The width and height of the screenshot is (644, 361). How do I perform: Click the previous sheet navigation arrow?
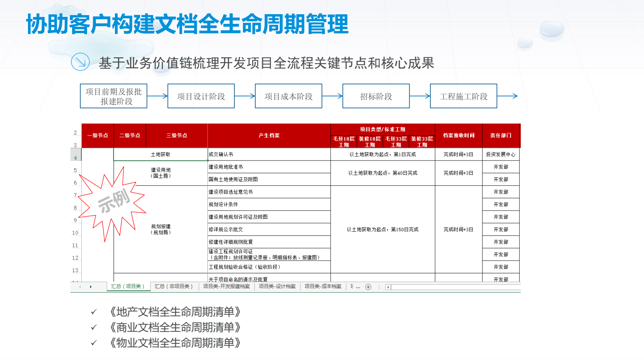pyautogui.click(x=80, y=287)
